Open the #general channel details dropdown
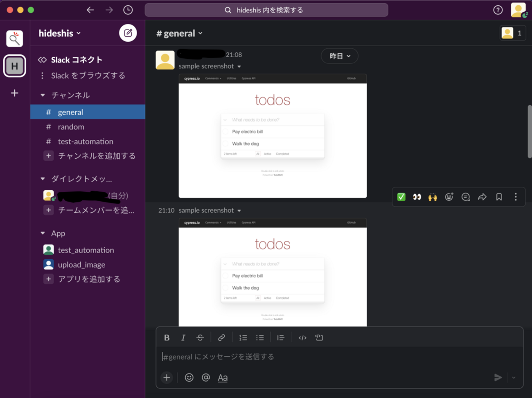The image size is (532, 398). coord(179,33)
